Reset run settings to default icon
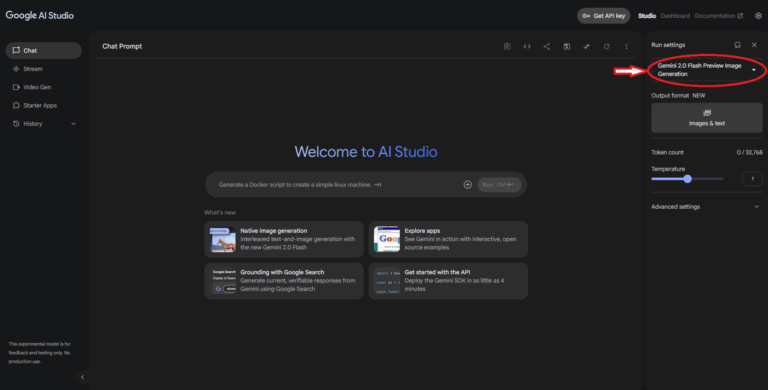 click(738, 45)
